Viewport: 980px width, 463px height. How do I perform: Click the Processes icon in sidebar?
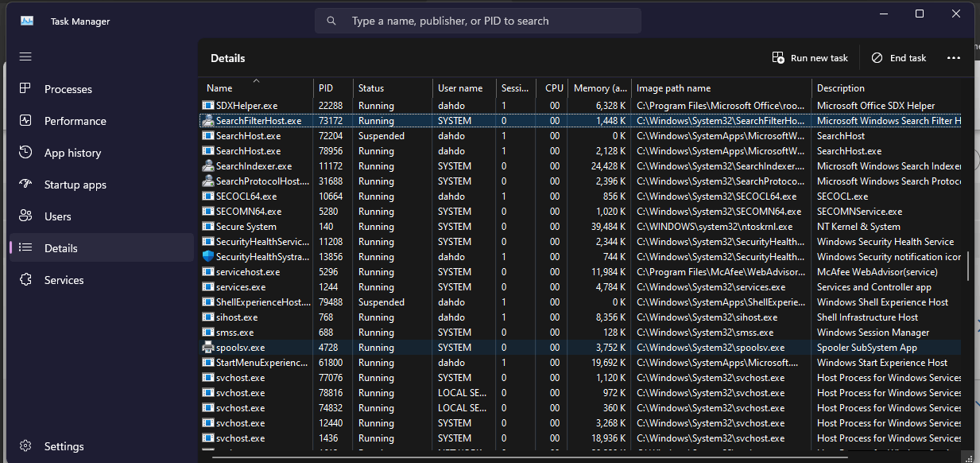(25, 89)
